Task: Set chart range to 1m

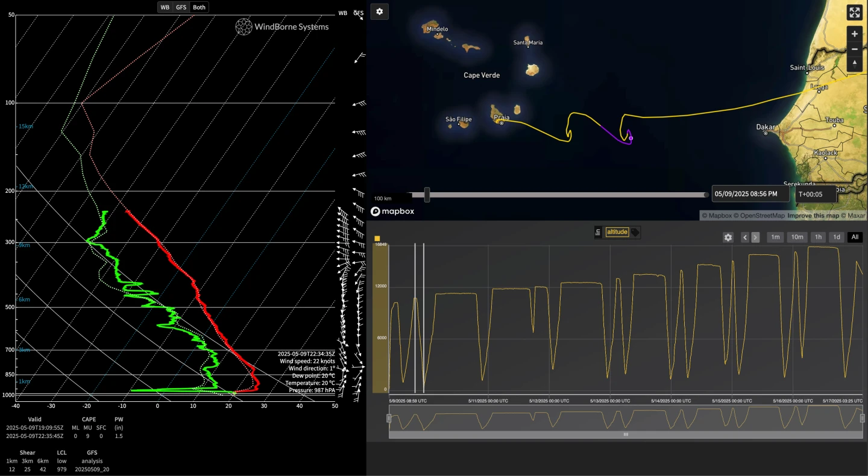Action: click(775, 237)
